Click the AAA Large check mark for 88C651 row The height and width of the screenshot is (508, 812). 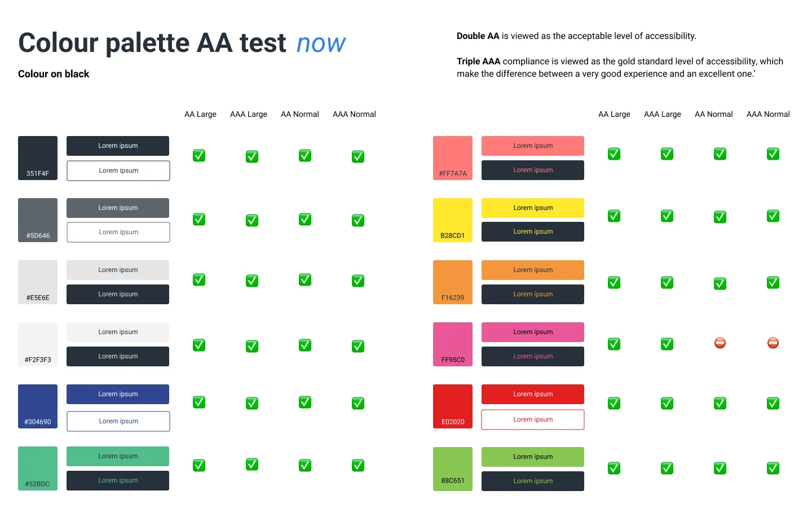[x=667, y=468]
